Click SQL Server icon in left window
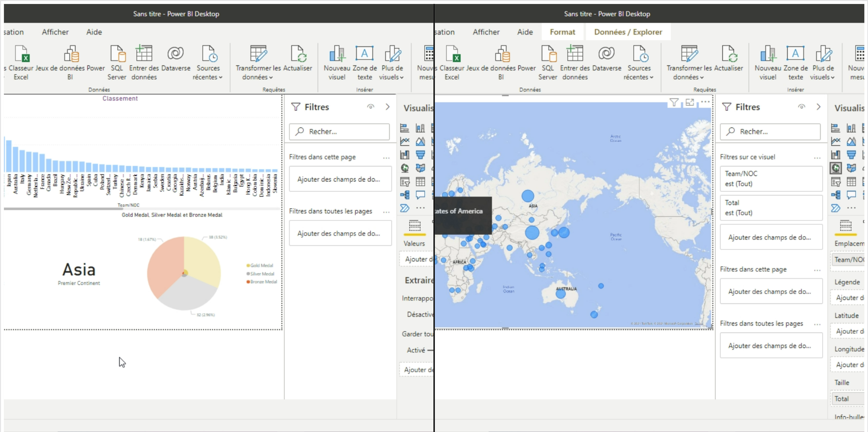Viewport: 868px width, 432px height. (x=118, y=54)
